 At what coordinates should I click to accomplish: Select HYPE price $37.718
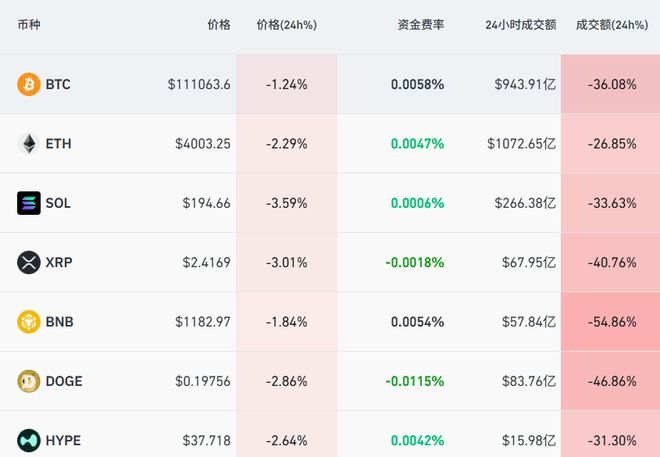pos(206,441)
